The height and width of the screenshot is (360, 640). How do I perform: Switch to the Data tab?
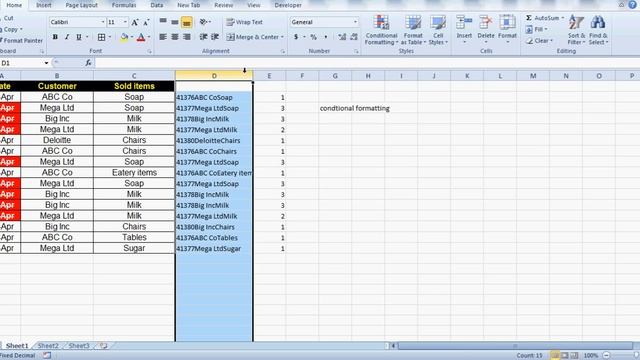[x=157, y=5]
